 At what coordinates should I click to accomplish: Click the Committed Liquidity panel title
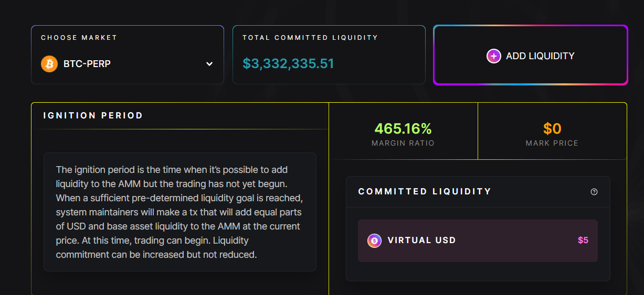(x=425, y=192)
